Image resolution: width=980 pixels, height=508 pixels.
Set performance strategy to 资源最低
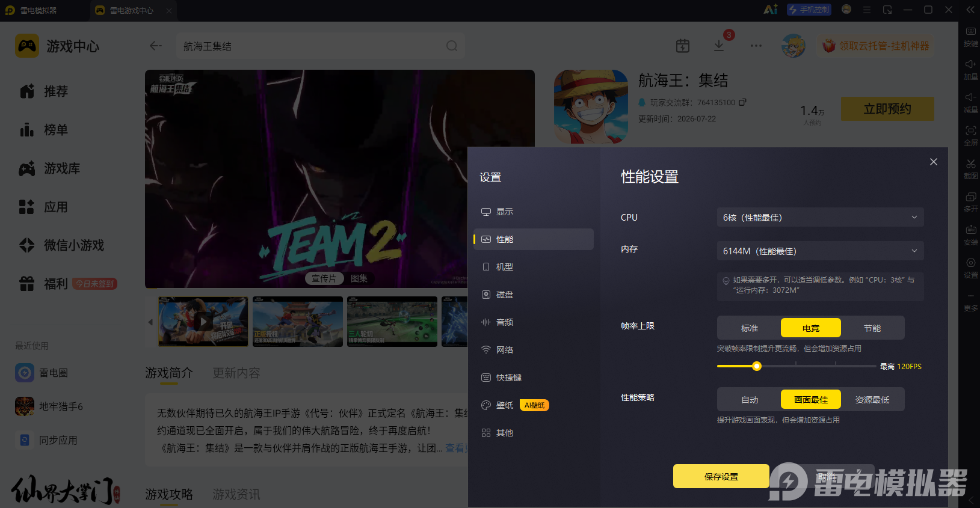coord(872,400)
